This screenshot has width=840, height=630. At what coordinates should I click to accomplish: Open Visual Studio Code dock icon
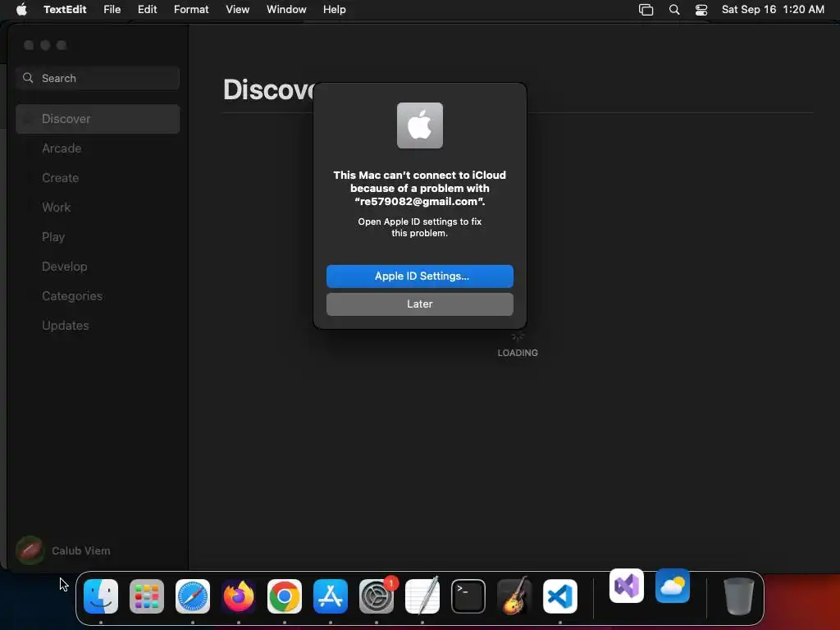coord(560,596)
